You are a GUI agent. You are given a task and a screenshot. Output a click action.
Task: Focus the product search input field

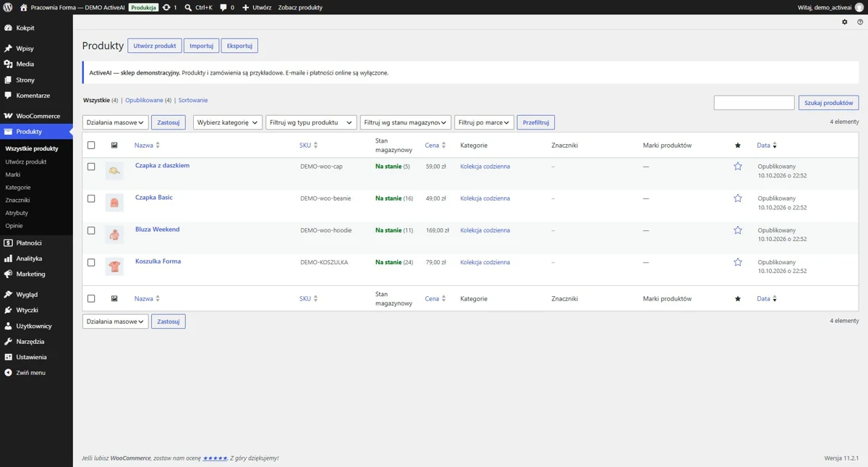click(x=754, y=103)
